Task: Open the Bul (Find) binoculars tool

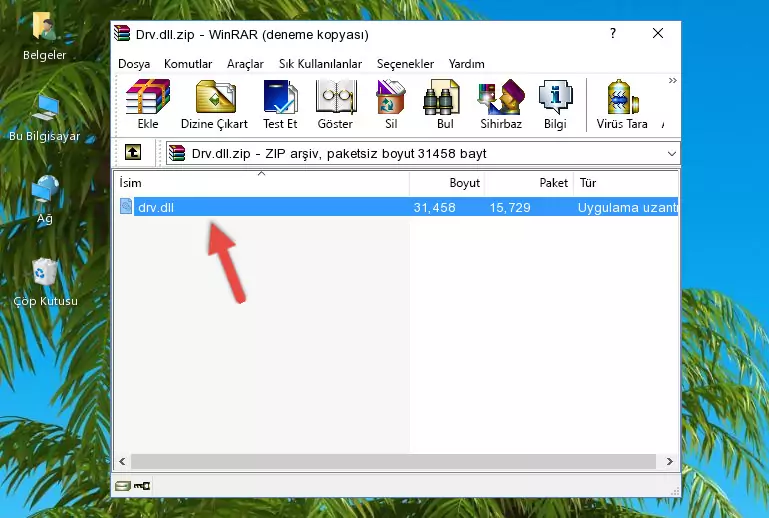Action: (x=445, y=104)
